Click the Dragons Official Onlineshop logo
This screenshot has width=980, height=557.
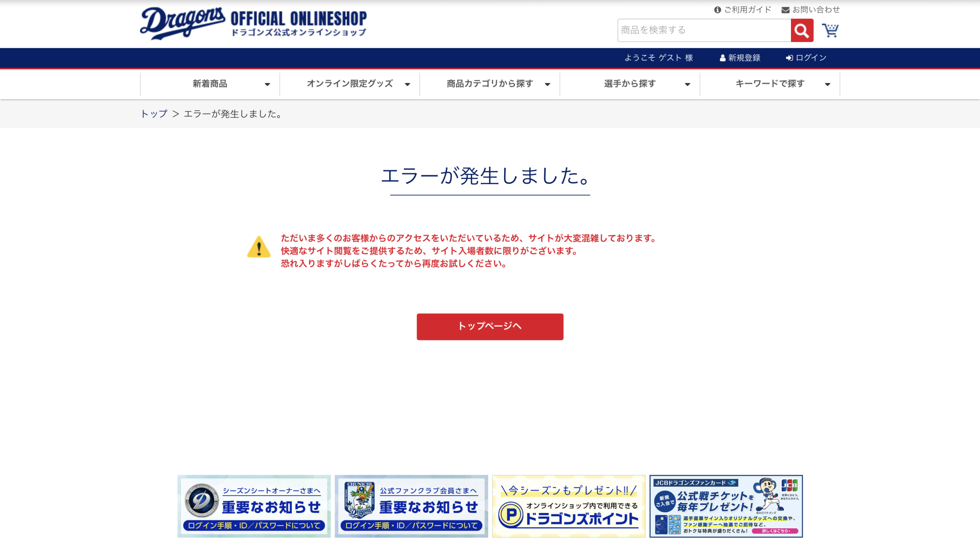coord(253,23)
